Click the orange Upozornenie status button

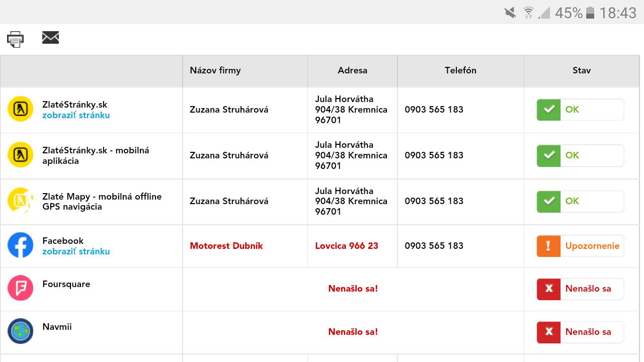(580, 246)
